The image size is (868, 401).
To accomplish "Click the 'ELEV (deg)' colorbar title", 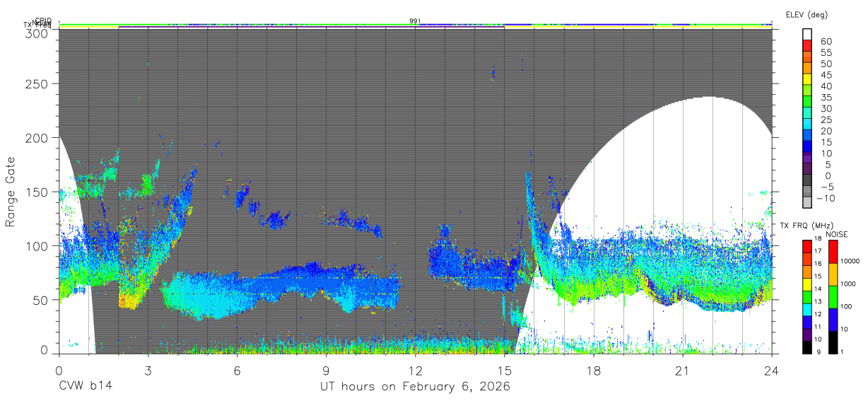I will 807,14.
